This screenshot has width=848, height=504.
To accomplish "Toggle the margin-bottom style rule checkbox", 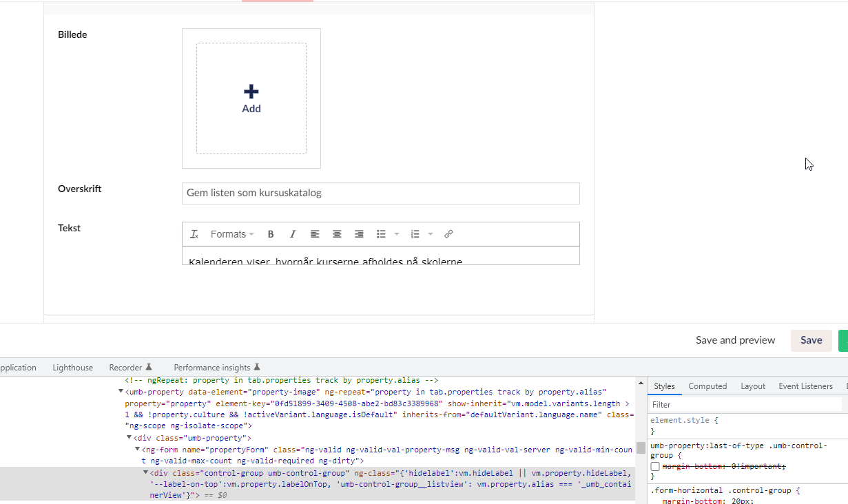I will (x=654, y=466).
